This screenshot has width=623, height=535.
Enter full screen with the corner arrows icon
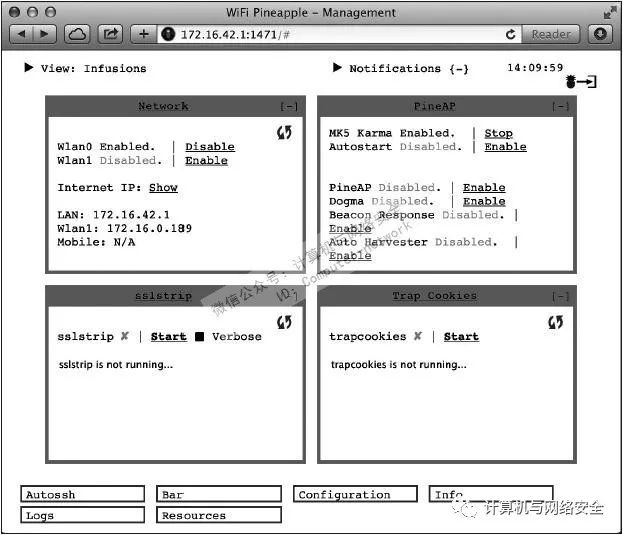click(609, 12)
